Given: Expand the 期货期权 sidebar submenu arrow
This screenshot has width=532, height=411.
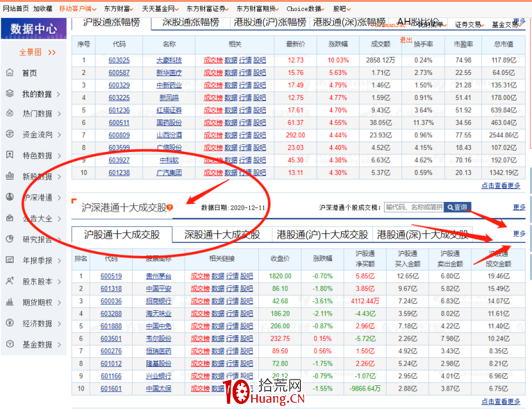Looking at the screenshot, I should click(x=60, y=303).
